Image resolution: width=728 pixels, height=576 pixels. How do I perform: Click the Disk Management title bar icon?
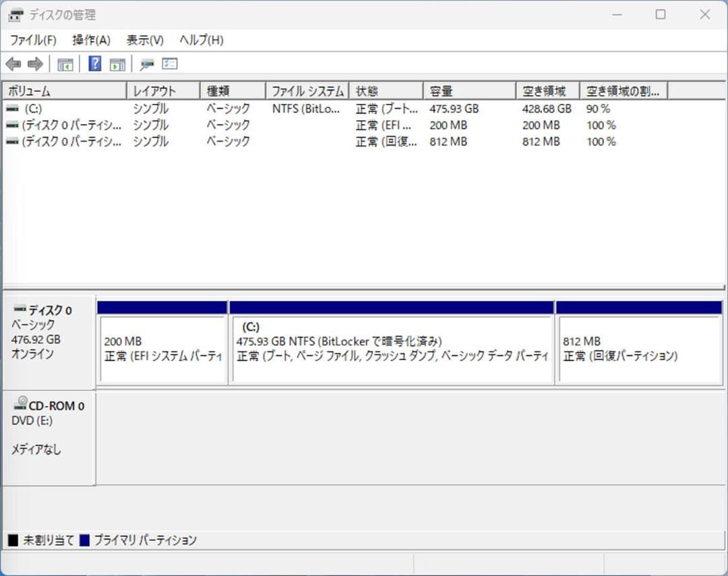(16, 15)
